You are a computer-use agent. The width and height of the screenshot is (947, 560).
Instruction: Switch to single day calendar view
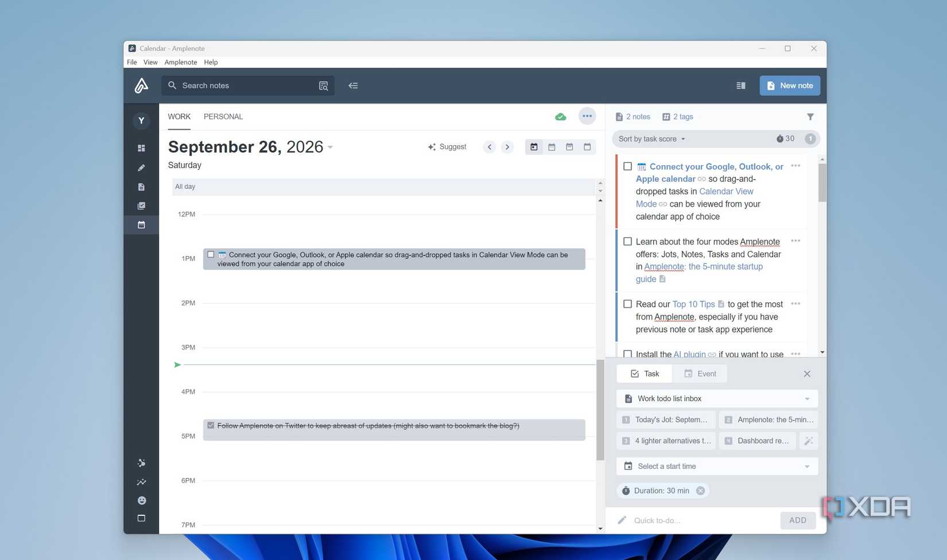coord(534,147)
